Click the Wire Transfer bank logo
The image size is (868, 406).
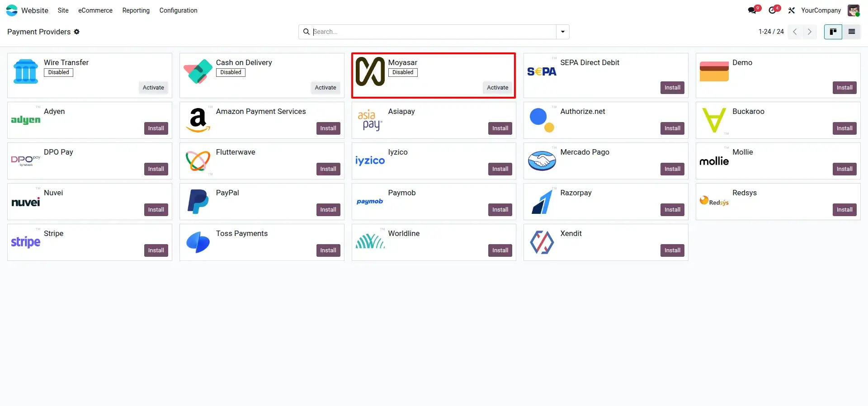point(26,71)
